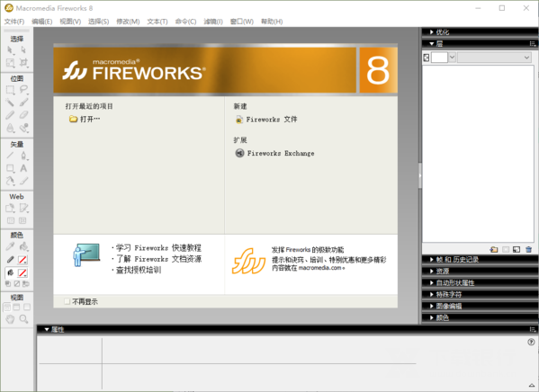Image resolution: width=539 pixels, height=392 pixels.
Task: Select the Lasso tool
Action: pyautogui.click(x=23, y=90)
